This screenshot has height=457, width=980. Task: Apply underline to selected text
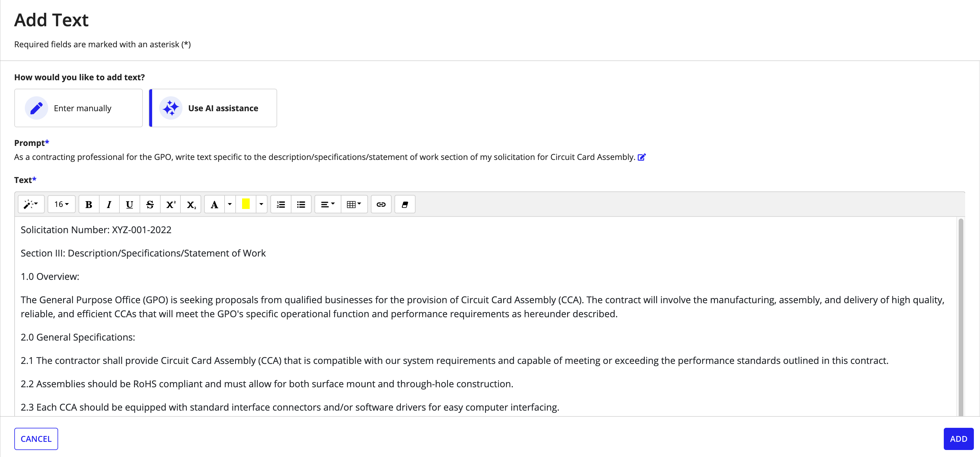point(129,204)
